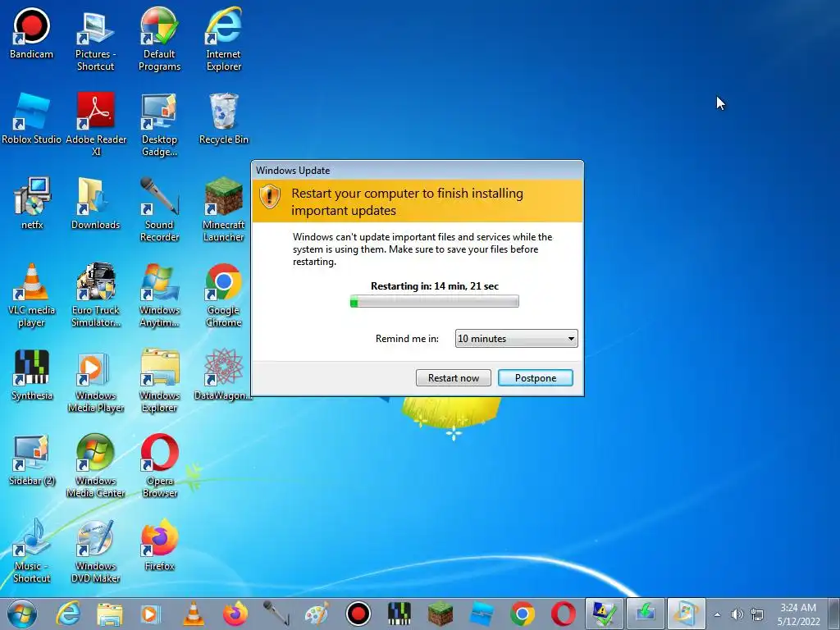
Task: Select the Pictures - Shortcut desktop icon
Action: click(x=95, y=40)
